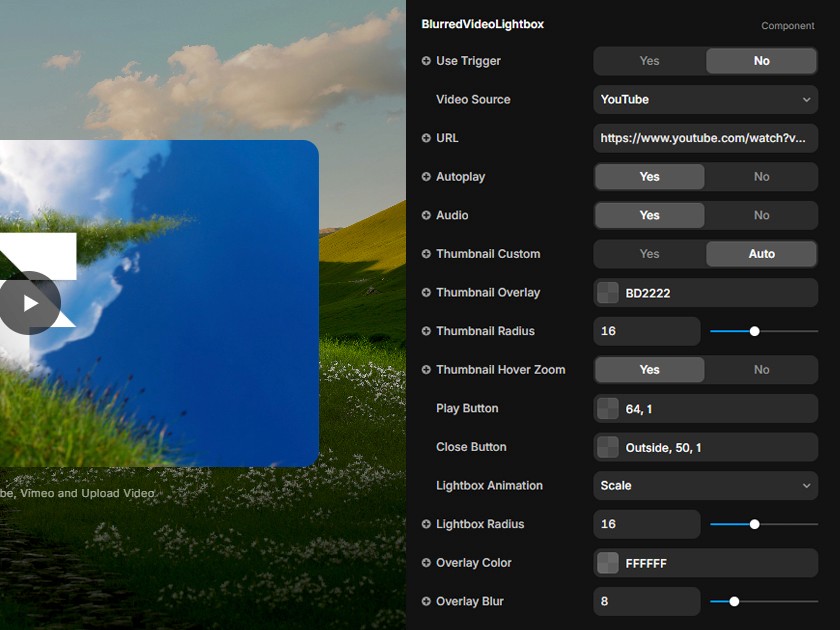Click the plus icon beside Autoplay
840x630 pixels.
[x=426, y=176]
